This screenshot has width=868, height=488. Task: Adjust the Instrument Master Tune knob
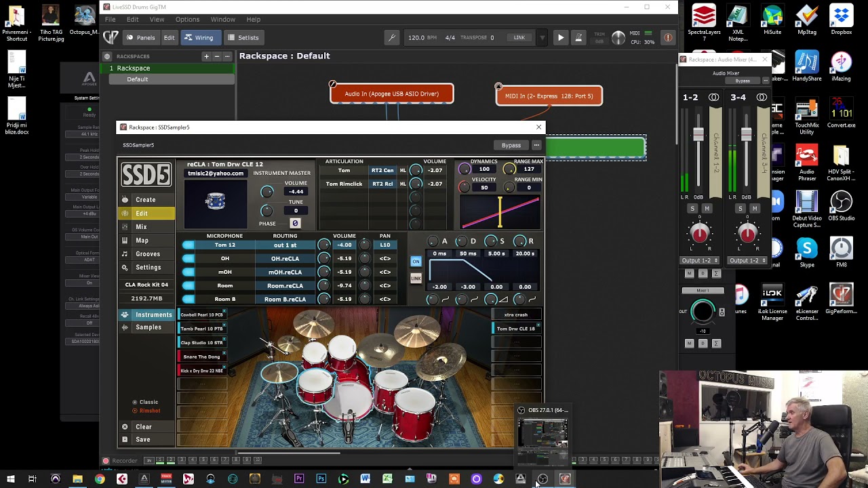click(267, 211)
